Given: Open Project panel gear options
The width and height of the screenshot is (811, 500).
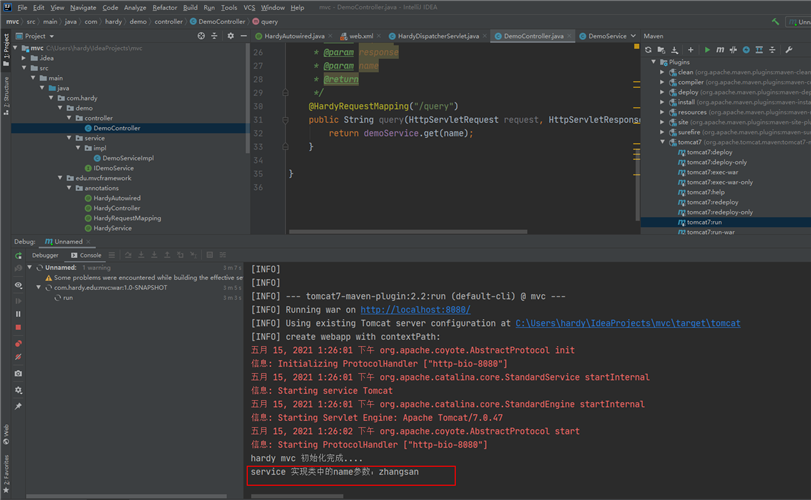Looking at the screenshot, I should [231, 36].
